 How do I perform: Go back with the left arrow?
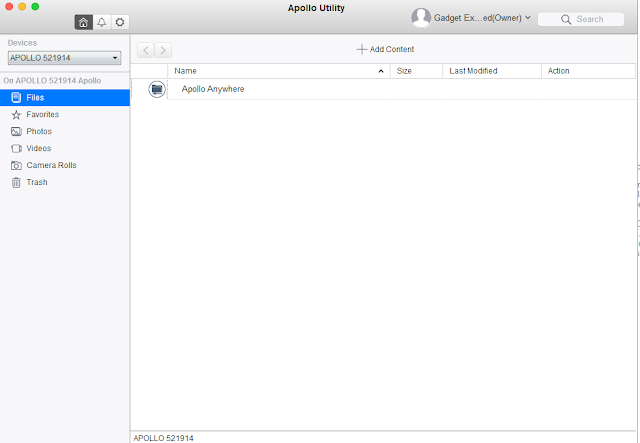(146, 50)
